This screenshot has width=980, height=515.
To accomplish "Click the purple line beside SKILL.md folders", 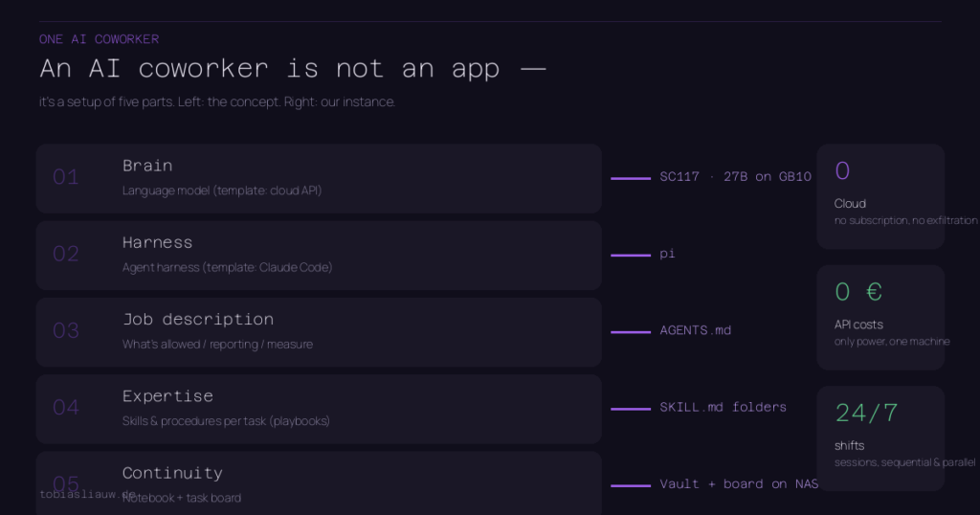I will point(631,409).
